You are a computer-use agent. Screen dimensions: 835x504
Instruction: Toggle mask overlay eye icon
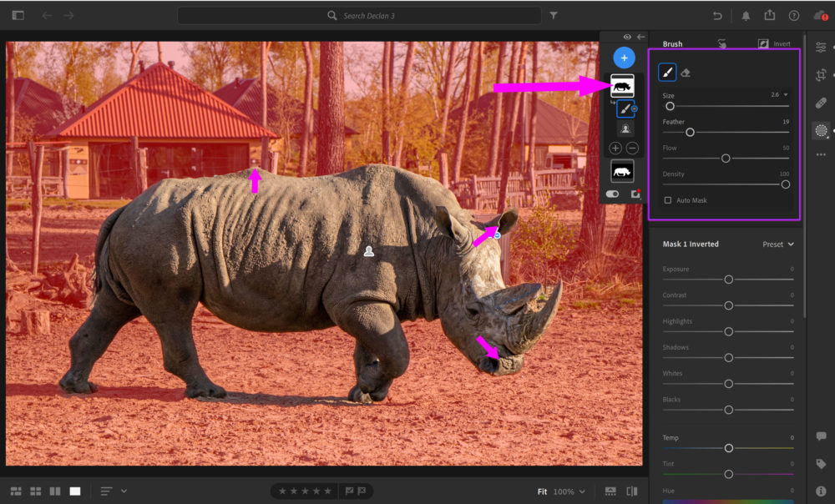pos(627,37)
